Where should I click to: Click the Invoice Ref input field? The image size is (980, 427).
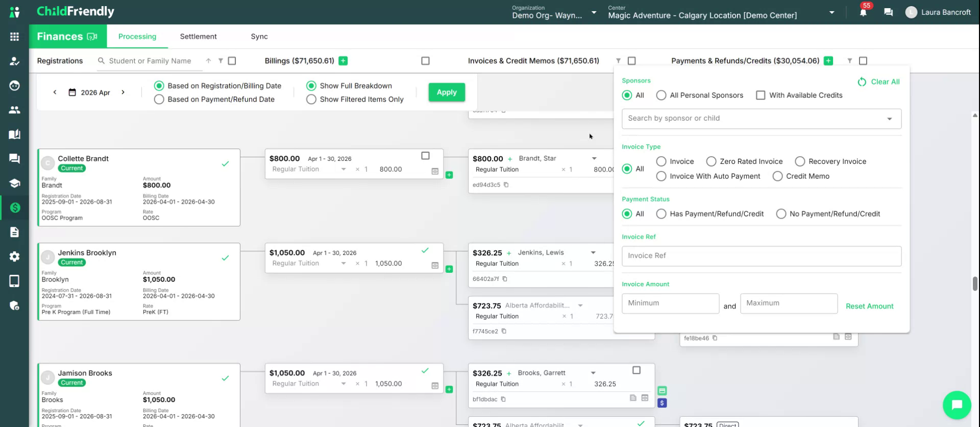[x=762, y=256]
